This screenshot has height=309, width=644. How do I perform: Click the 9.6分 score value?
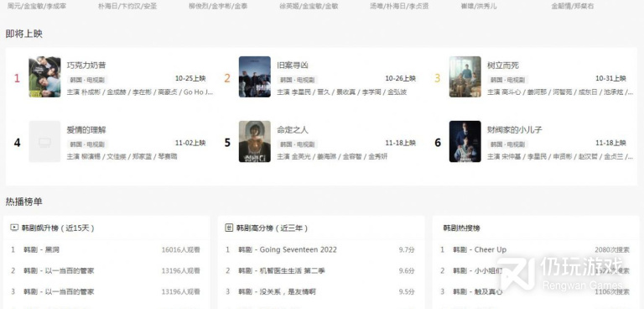(407, 270)
